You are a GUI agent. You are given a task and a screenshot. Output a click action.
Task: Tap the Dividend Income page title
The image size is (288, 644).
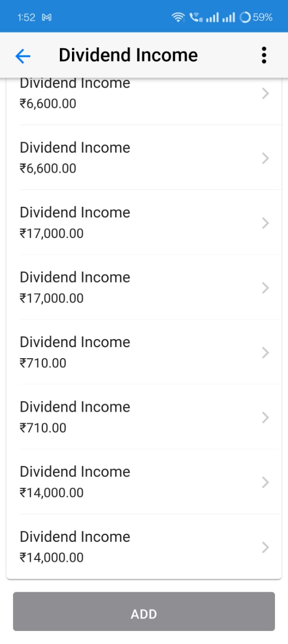[x=128, y=55]
